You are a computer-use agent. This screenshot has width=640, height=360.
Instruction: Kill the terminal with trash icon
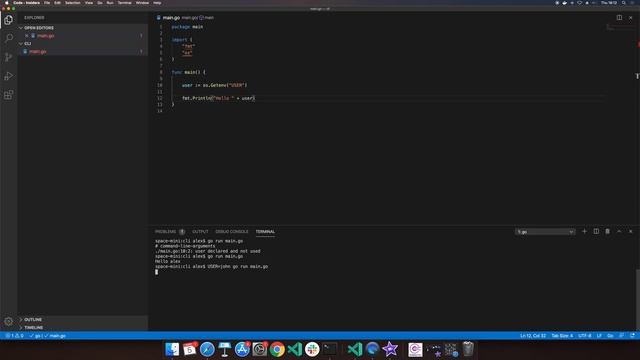pos(607,231)
